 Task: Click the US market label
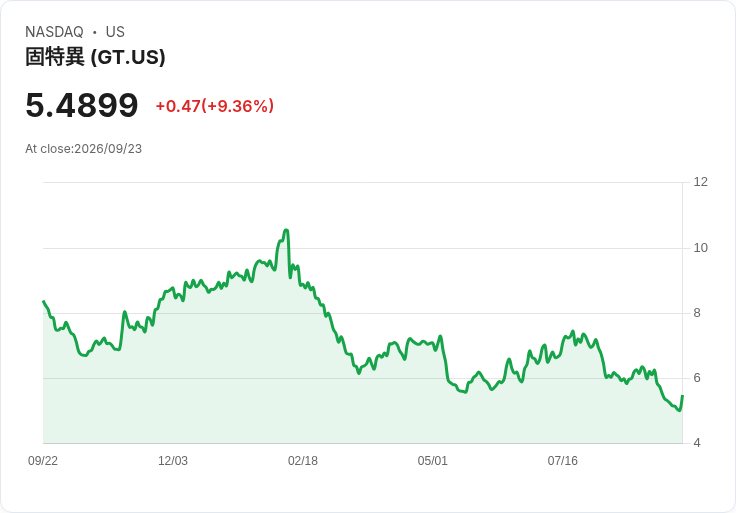(115, 32)
